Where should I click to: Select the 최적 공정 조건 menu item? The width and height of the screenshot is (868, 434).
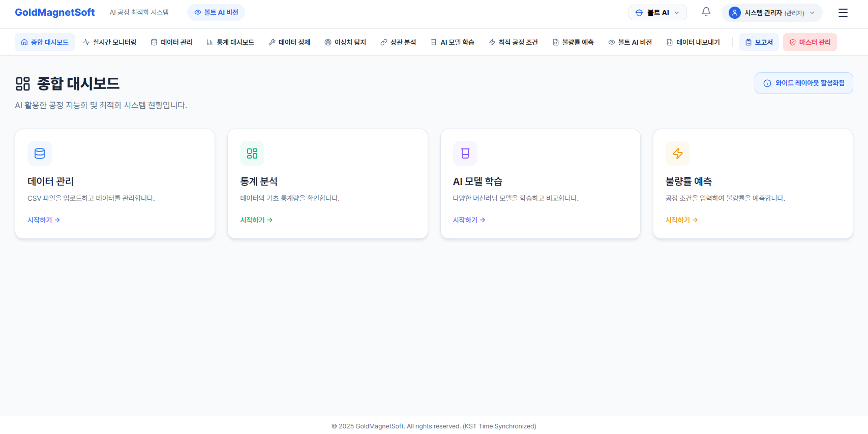[513, 42]
